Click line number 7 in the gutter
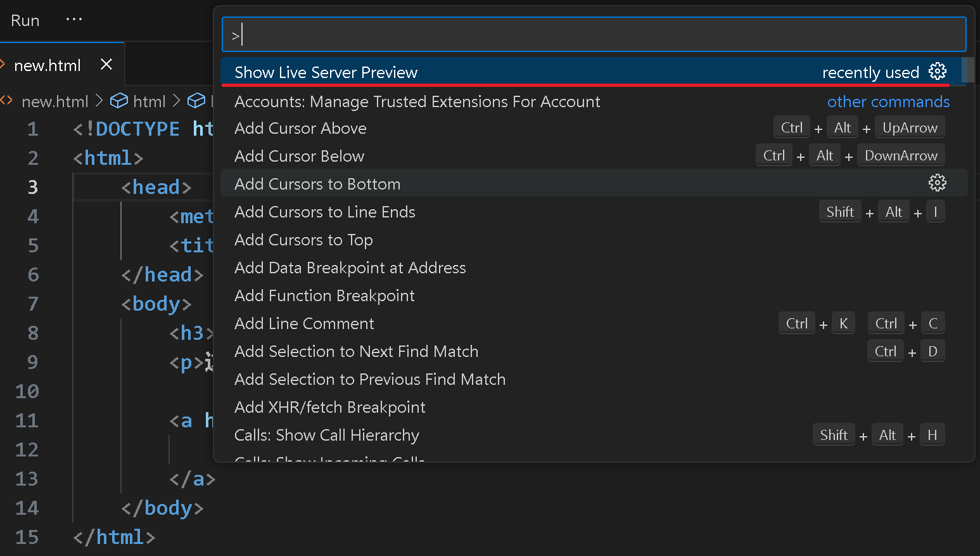The image size is (980, 556). tap(33, 304)
